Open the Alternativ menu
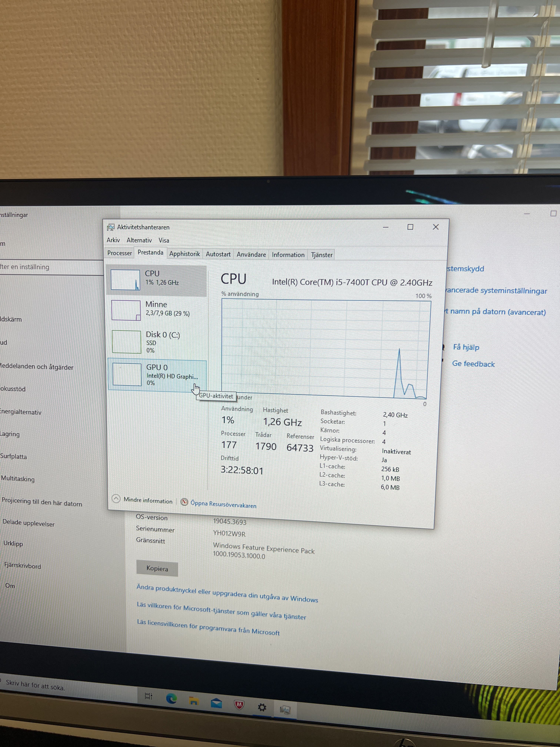 (139, 240)
